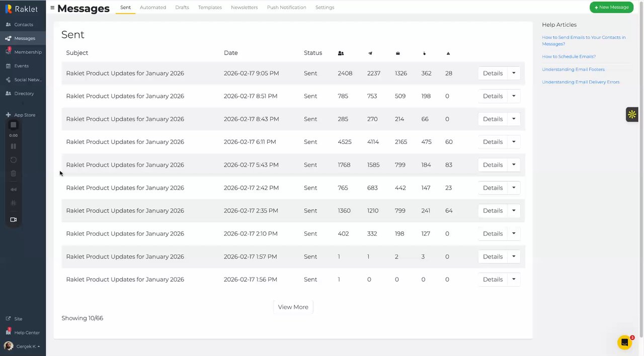This screenshot has height=356, width=644.
Task: Expand Details dropdown arrow for 6:11 PM message
Action: coord(514,142)
